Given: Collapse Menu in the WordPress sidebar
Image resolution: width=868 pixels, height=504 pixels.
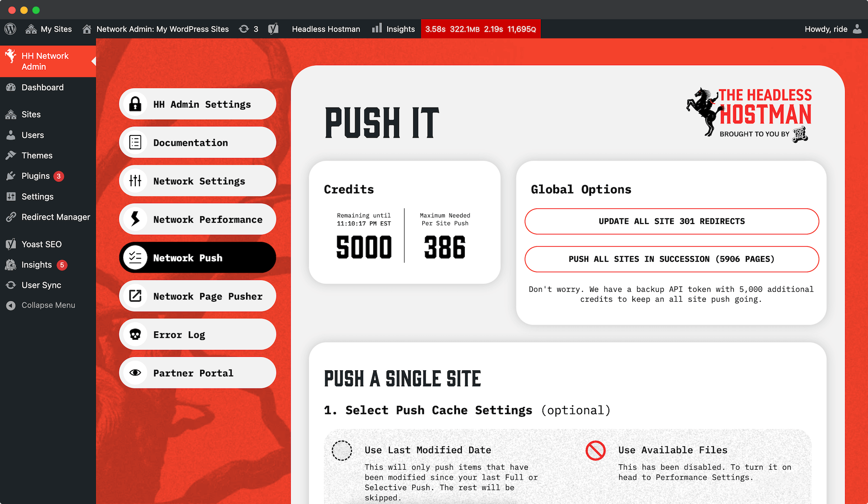Looking at the screenshot, I should pos(48,305).
